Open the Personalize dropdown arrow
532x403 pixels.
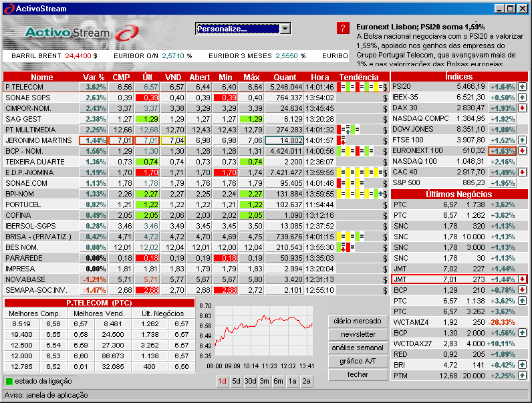tap(285, 29)
